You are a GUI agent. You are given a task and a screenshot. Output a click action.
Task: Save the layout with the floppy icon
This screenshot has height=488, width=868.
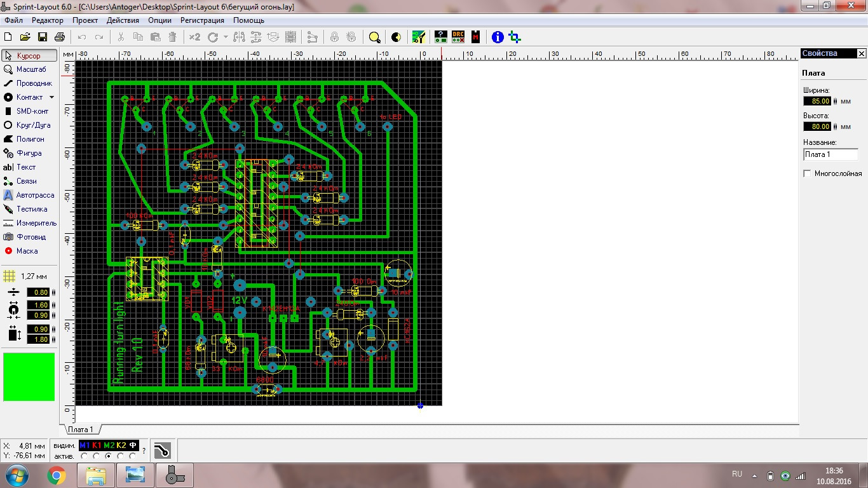43,37
